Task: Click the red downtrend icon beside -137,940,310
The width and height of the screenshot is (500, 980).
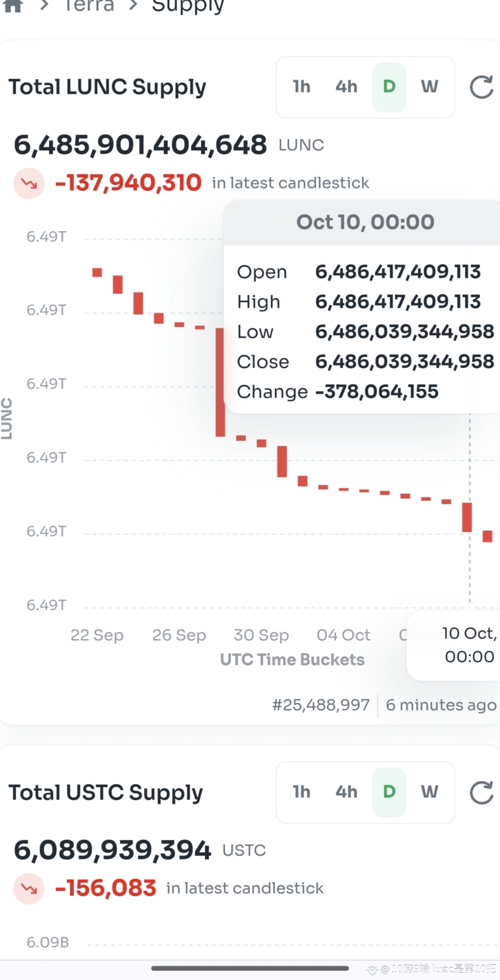Action: pos(29,183)
